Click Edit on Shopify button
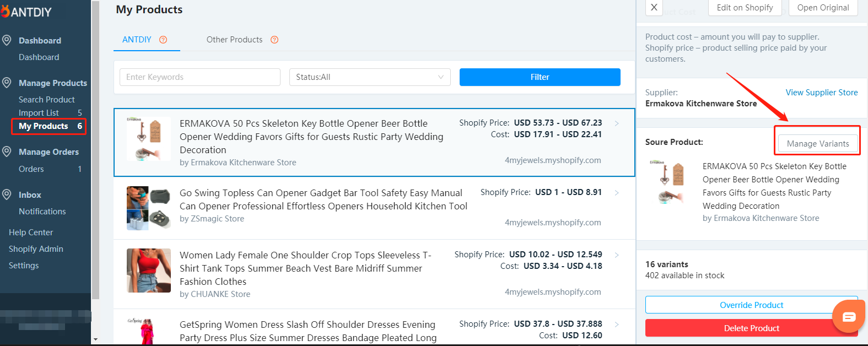Viewport: 868px width, 346px height. click(745, 8)
